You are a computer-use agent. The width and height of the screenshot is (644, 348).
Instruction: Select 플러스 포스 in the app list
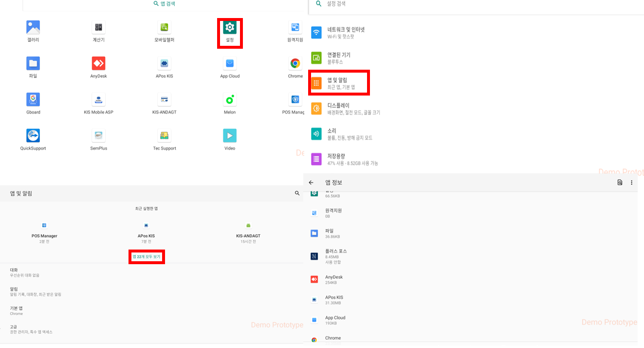click(x=336, y=256)
